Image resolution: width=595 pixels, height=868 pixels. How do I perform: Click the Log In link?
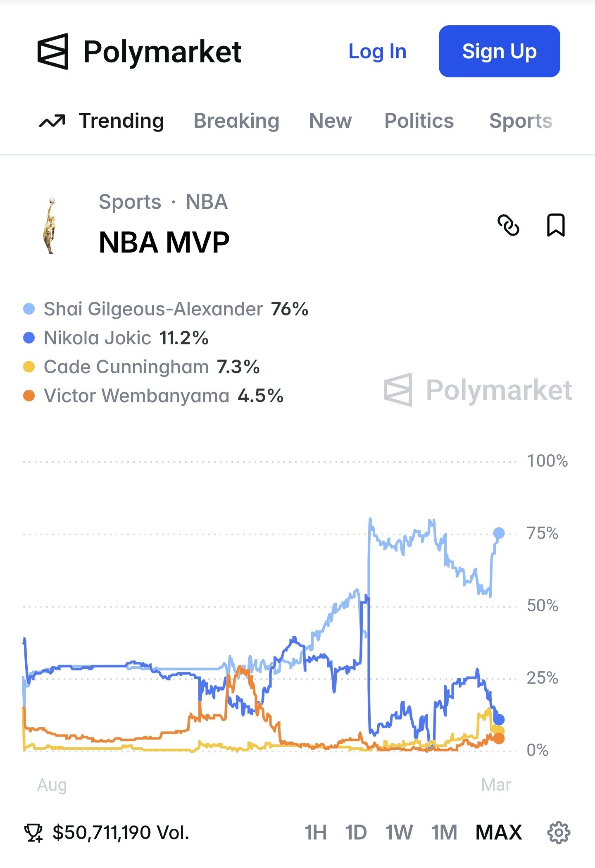[x=377, y=52]
